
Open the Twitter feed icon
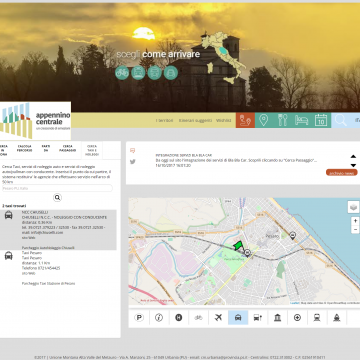coord(133,162)
